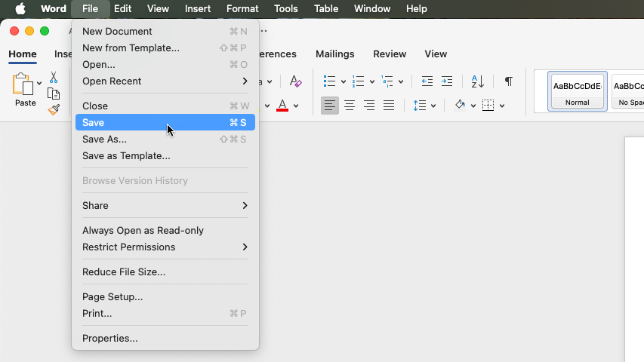This screenshot has width=644, height=362.
Task: Open borders dropdown arrow
Action: tap(502, 106)
